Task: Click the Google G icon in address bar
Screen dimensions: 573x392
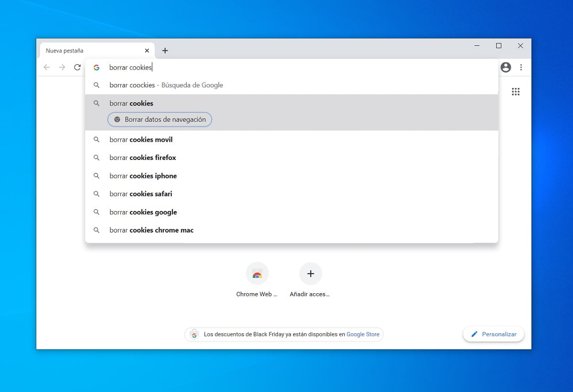Action: pos(96,68)
